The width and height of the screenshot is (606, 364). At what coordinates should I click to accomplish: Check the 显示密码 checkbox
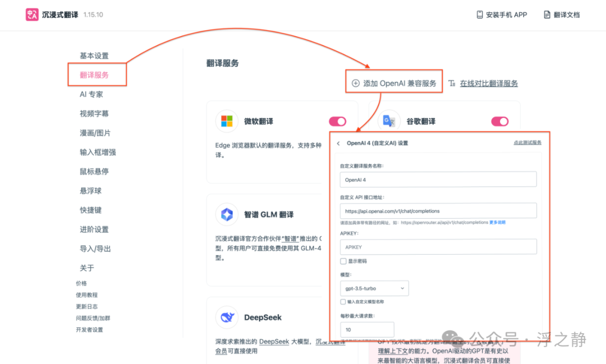tap(343, 261)
